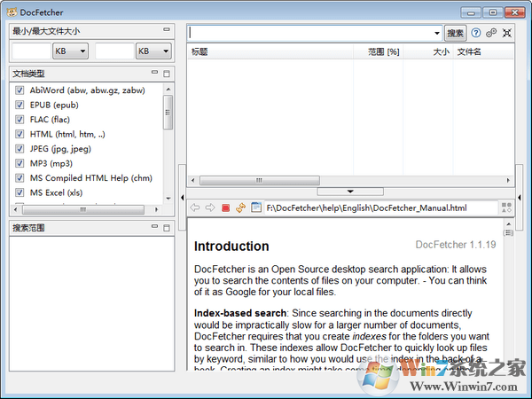Image resolution: width=532 pixels, height=399 pixels.
Task: Open the manual via help question-mark icon
Action: coord(476,33)
